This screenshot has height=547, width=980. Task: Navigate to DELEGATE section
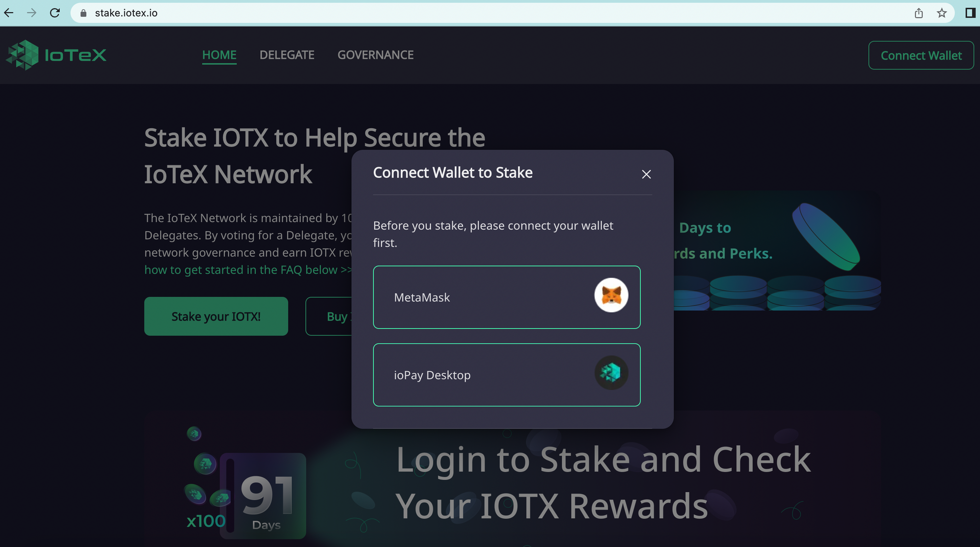(287, 54)
